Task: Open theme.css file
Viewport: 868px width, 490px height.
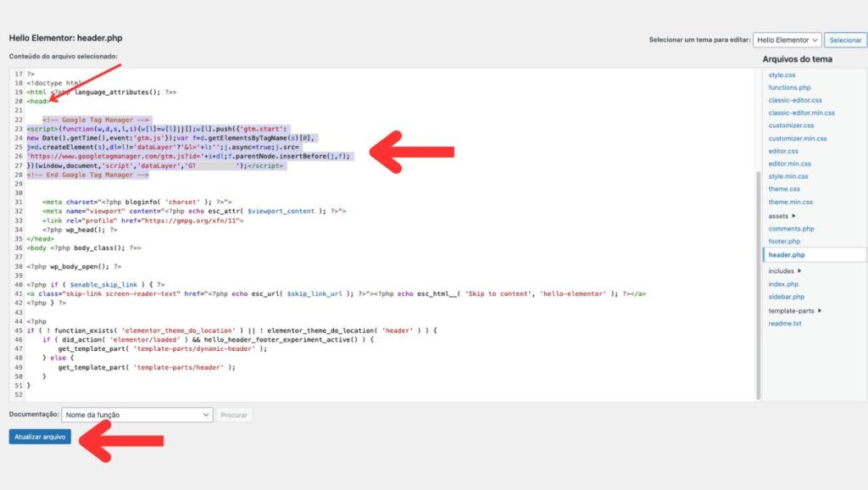Action: 784,189
